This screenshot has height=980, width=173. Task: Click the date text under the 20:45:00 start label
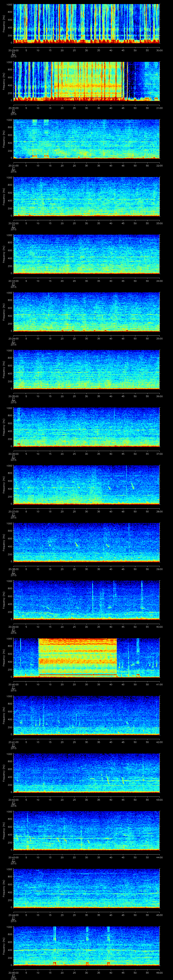[x=13, y=977]
